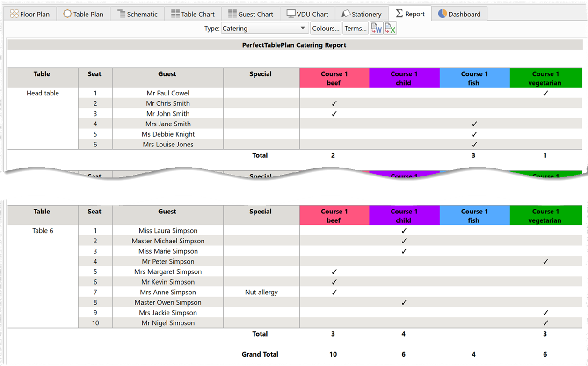Click the pink Course 1 beef header

[334, 77]
